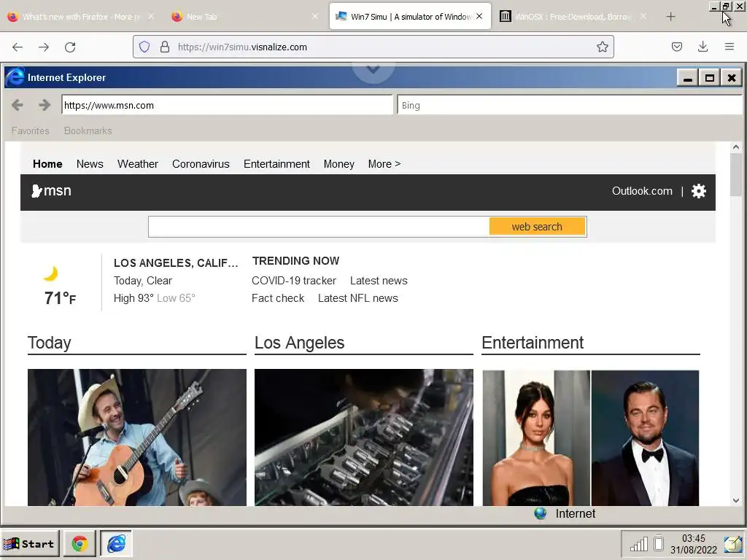Maximize the Internet Explorer window

pos(709,77)
